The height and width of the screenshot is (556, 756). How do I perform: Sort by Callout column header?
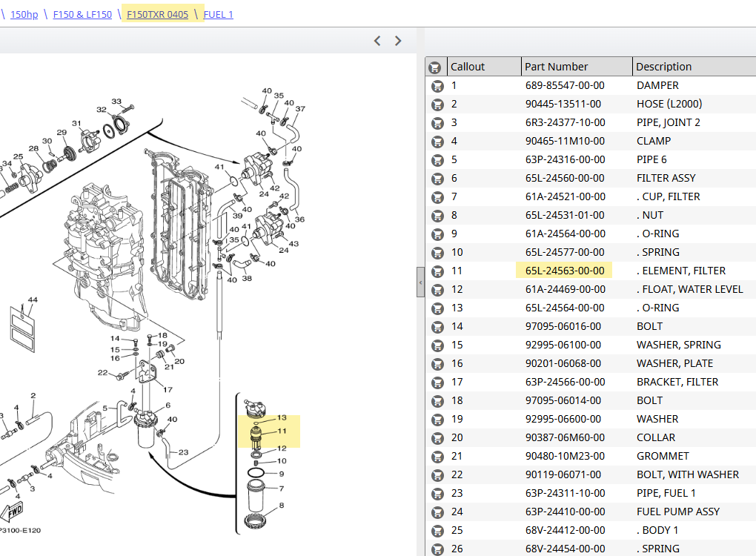484,67
